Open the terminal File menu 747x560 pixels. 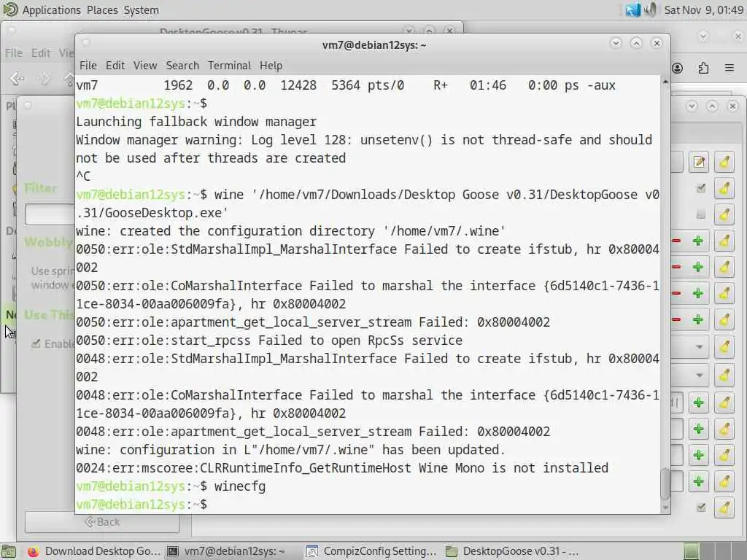pyautogui.click(x=88, y=65)
